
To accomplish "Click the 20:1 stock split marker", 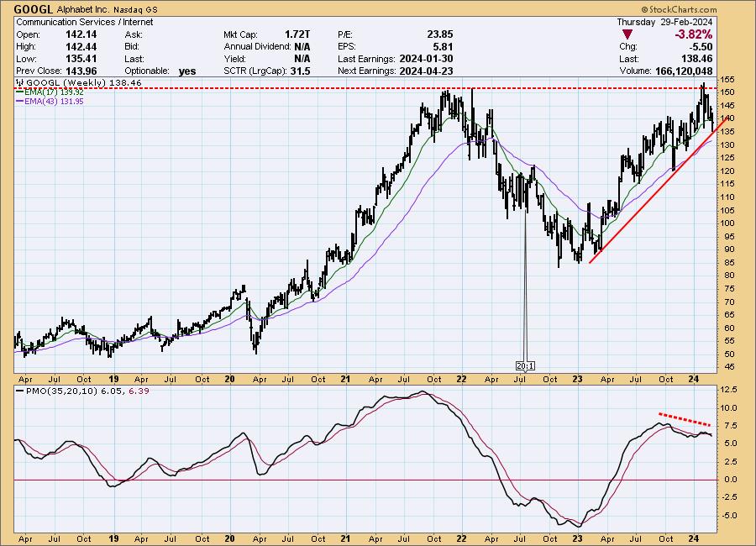I will 525,365.
